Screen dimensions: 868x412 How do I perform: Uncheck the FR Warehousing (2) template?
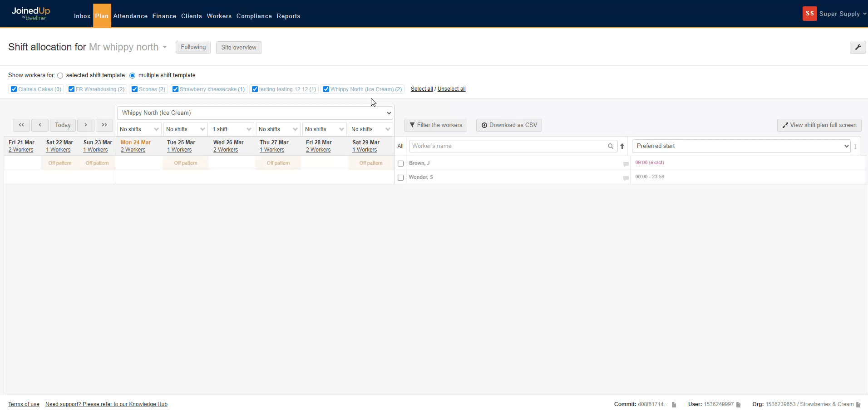point(71,89)
